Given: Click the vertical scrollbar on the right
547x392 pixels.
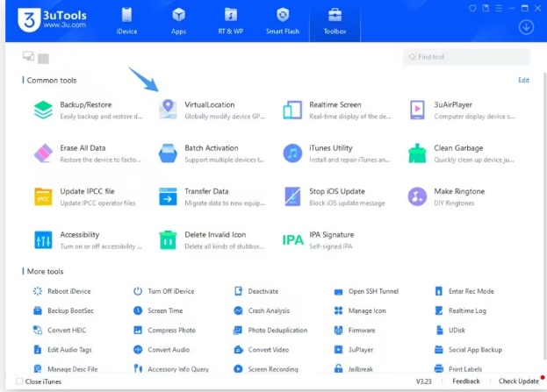Looking at the screenshot, I should [544, 216].
